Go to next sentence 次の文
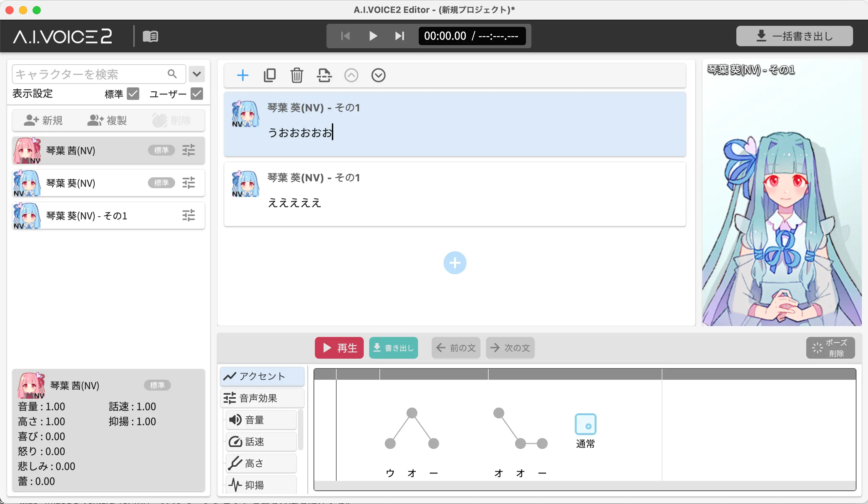The image size is (868, 504). (510, 347)
